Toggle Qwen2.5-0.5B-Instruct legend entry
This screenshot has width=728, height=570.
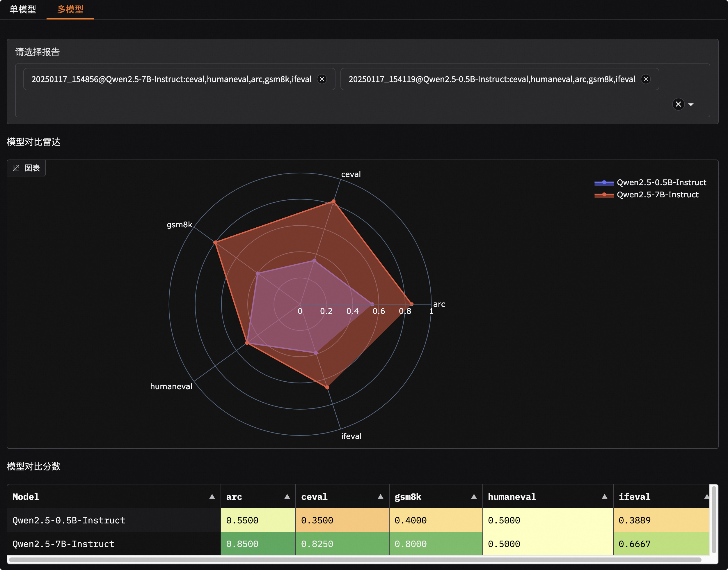click(661, 183)
